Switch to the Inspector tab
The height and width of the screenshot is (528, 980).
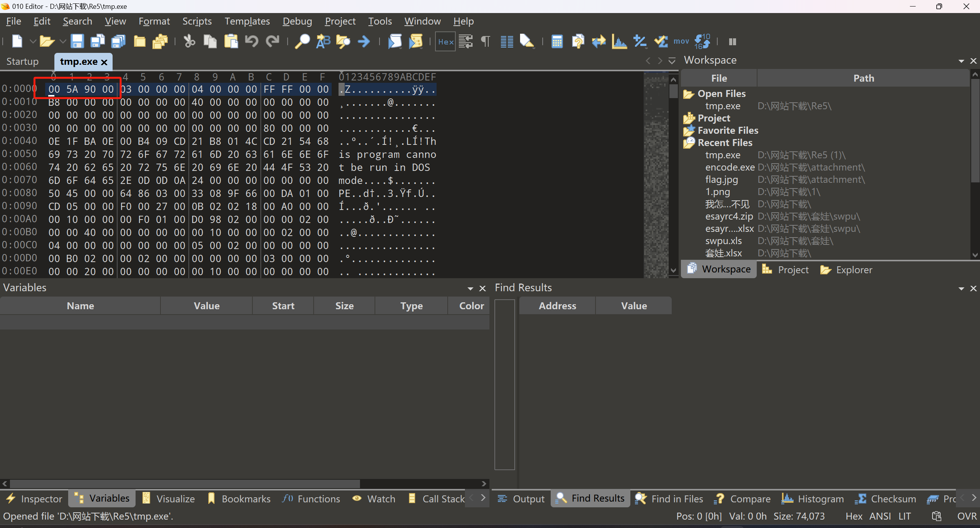pyautogui.click(x=34, y=499)
